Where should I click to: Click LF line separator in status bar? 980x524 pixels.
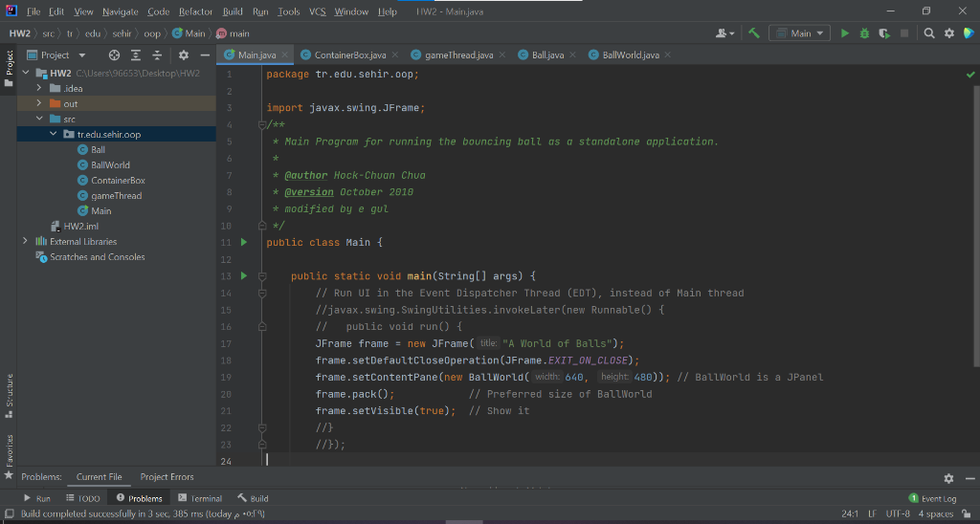coord(873,514)
